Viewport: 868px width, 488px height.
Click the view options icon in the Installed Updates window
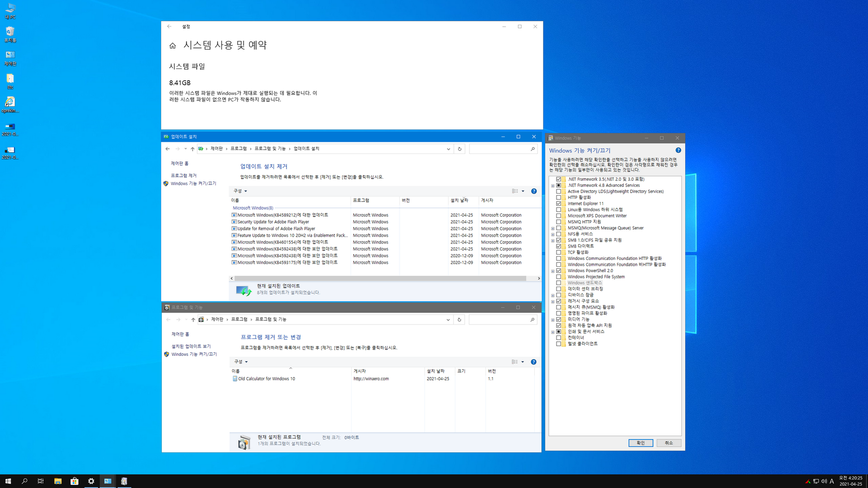tap(515, 191)
